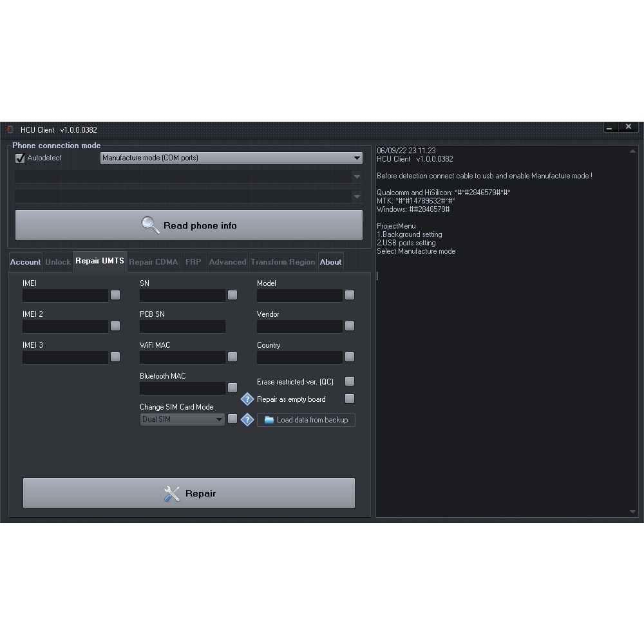Image resolution: width=644 pixels, height=644 pixels.
Task: Click the wrench tools icon on Repair button
Action: pos(172,494)
